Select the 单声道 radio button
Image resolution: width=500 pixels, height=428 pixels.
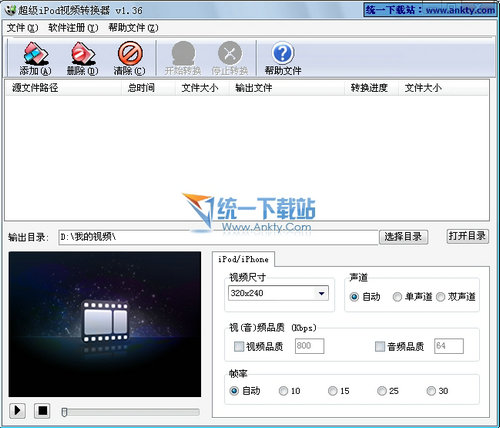pos(397,297)
